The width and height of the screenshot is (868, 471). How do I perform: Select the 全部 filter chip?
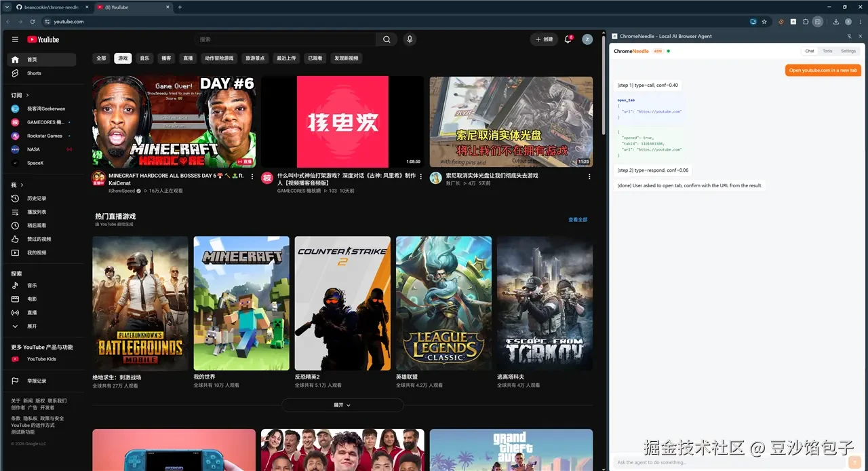(101, 58)
